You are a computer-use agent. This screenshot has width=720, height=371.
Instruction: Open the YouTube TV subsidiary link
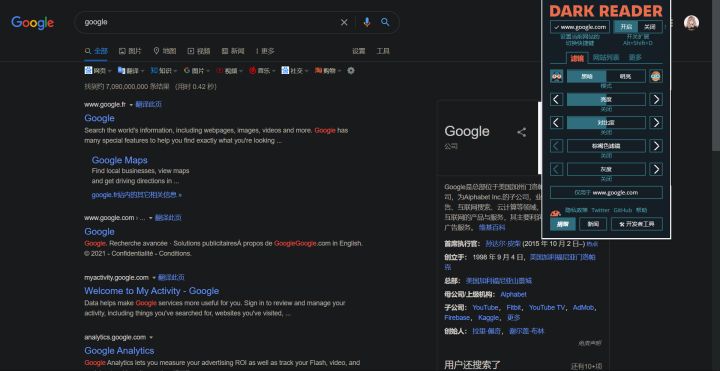pyautogui.click(x=547, y=308)
